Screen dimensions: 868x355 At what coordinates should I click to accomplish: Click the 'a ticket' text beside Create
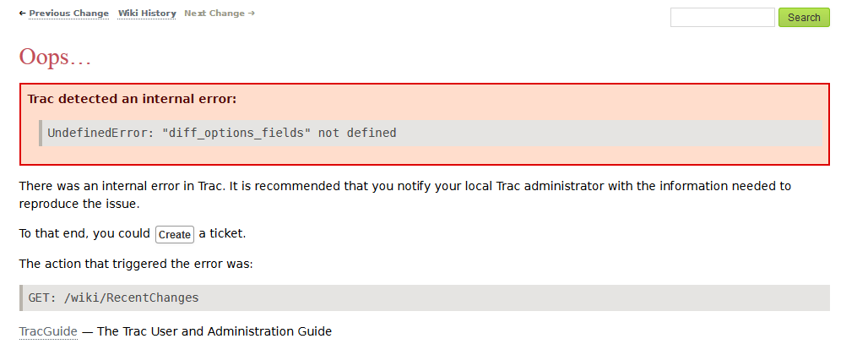click(222, 234)
